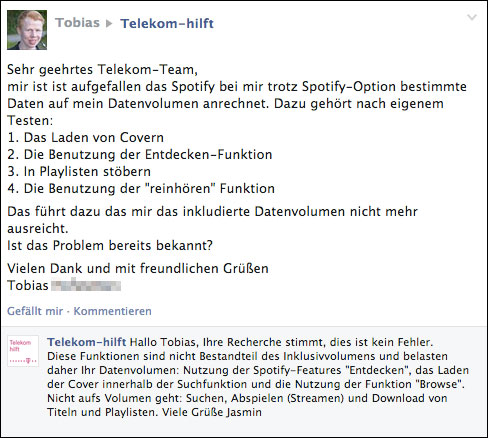Select list item 'In Playlisten stöbern'
This screenshot has width=488, height=438.
(79, 172)
